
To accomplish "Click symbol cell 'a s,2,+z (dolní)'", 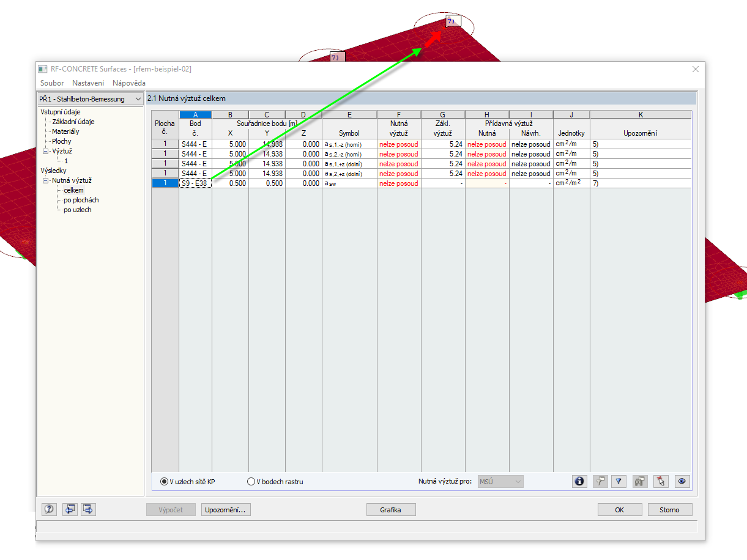I will [349, 174].
